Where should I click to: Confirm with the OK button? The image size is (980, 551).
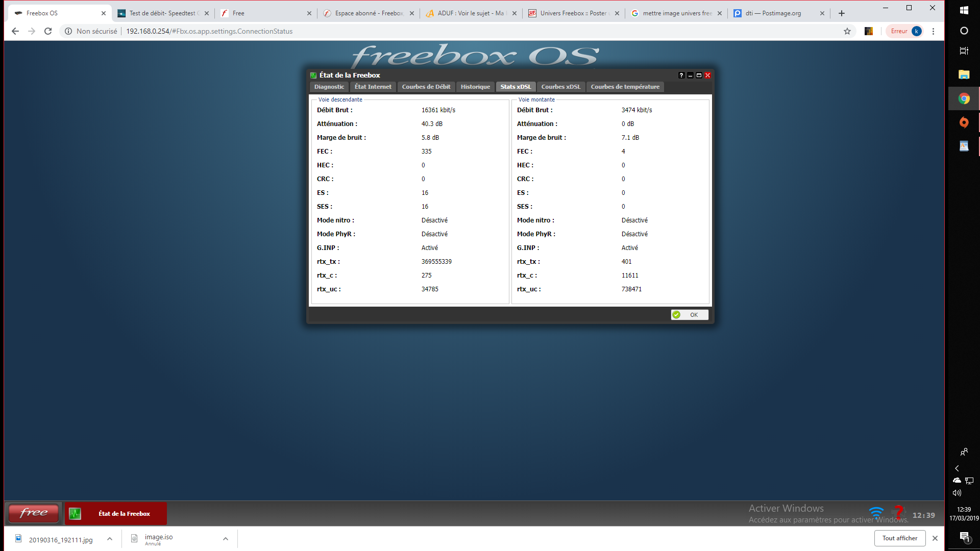690,315
